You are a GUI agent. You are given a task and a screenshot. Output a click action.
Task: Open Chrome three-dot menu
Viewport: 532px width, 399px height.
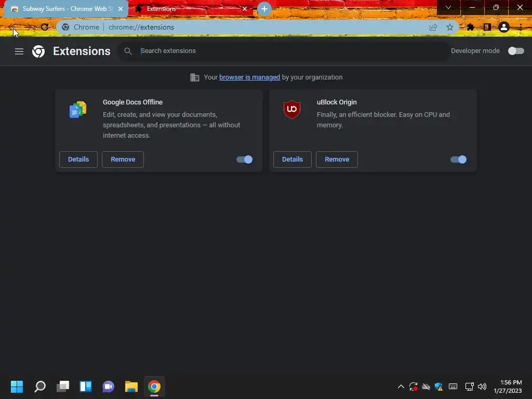pyautogui.click(x=521, y=27)
